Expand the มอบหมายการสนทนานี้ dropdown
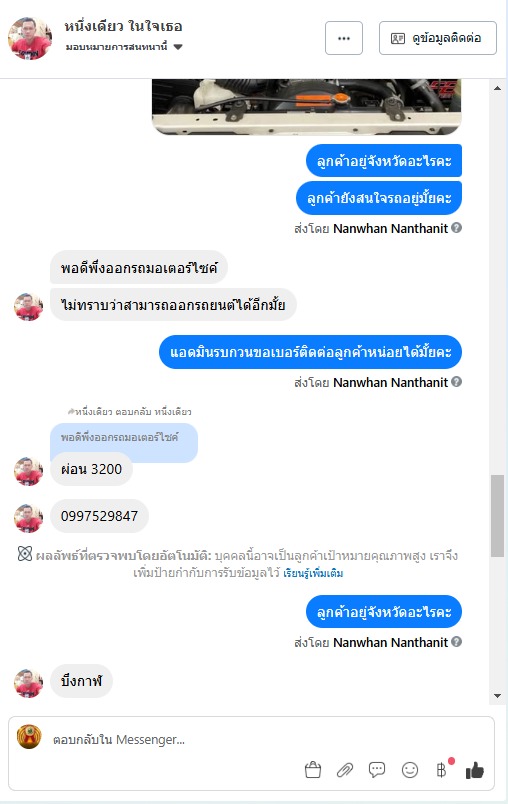Screen dimensions: 508x804 coord(178,47)
